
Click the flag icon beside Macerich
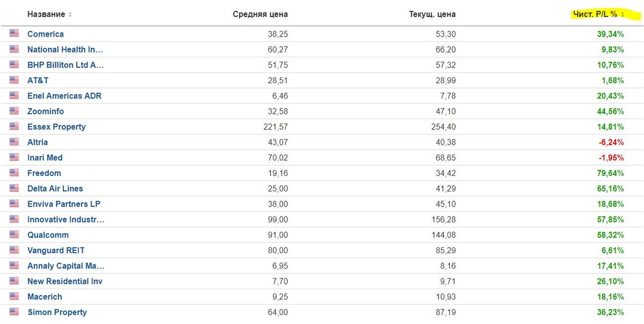tap(14, 296)
